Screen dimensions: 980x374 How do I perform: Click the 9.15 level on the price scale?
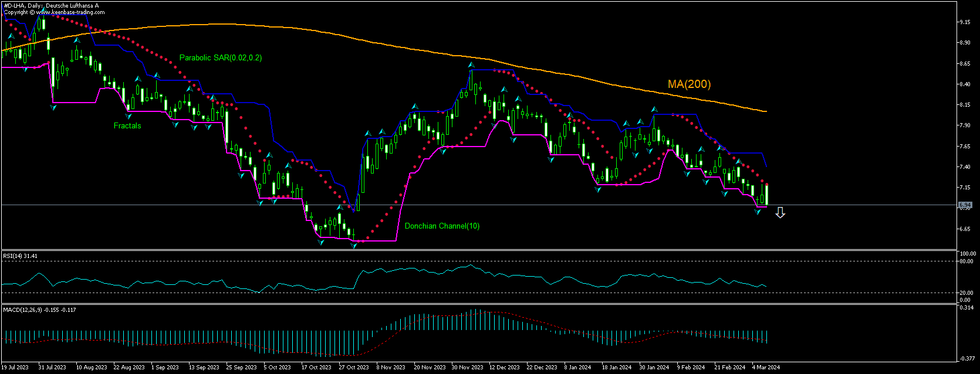pyautogui.click(x=964, y=22)
